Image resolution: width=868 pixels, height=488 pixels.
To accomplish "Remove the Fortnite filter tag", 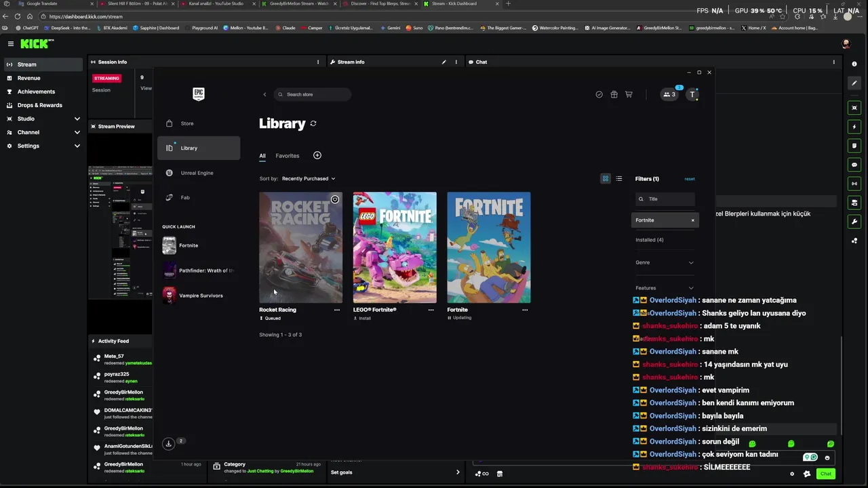I will [692, 220].
